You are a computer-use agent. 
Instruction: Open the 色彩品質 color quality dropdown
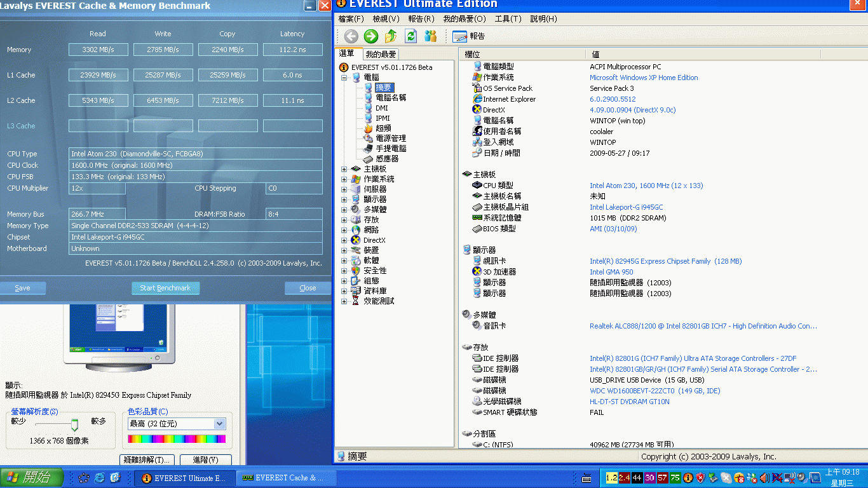220,424
